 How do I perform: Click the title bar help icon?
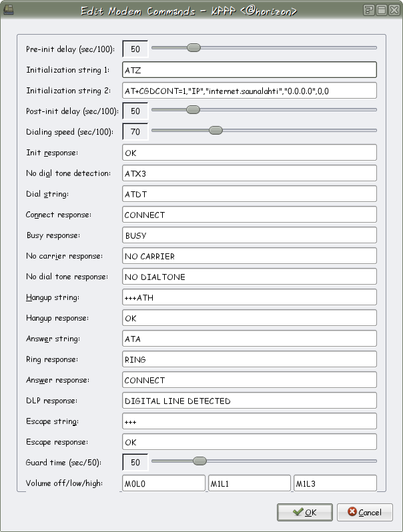coord(369,10)
